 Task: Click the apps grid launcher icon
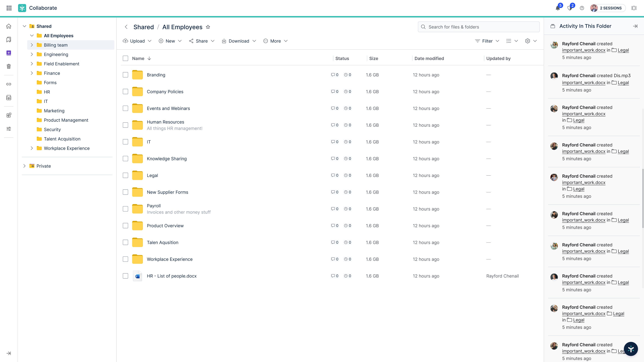[x=9, y=8]
